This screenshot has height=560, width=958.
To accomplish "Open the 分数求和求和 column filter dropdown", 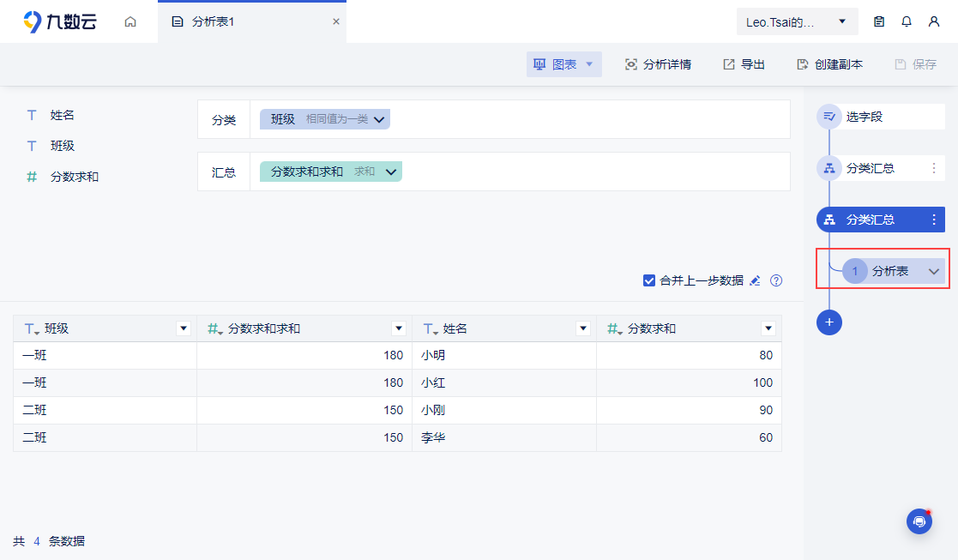I will point(399,328).
